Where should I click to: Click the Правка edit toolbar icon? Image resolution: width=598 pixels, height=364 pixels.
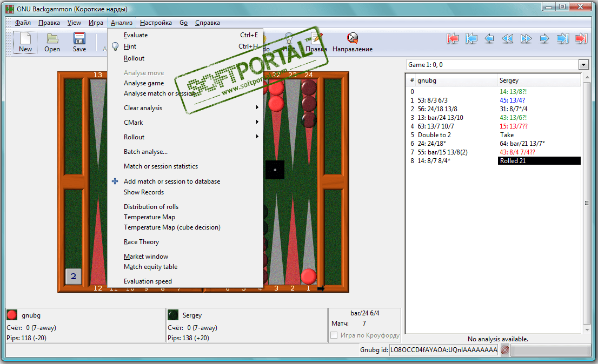316,42
